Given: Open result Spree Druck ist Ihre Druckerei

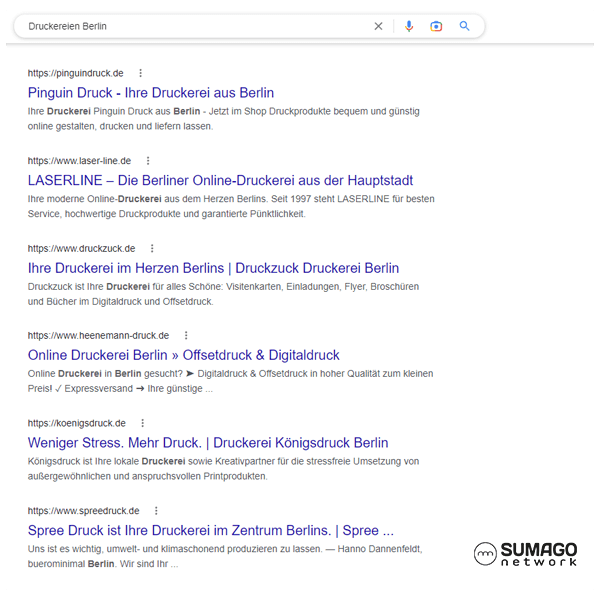Looking at the screenshot, I should 210,530.
